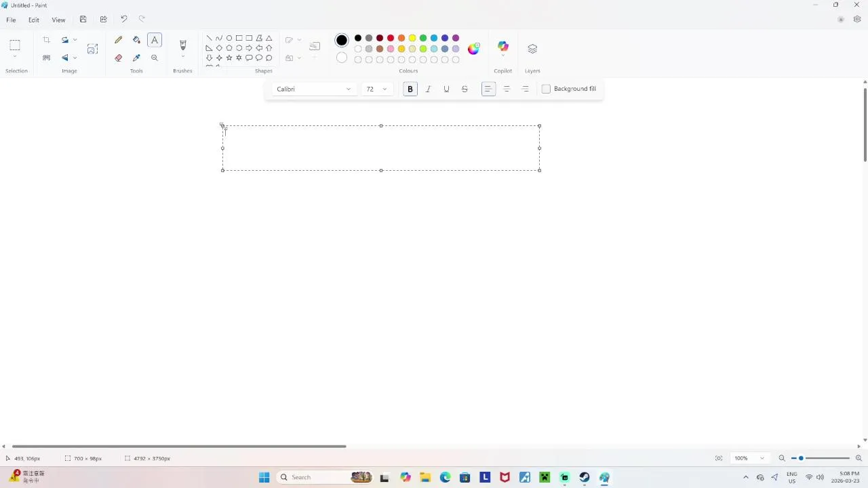Click the zoom out magnifier in status bar
Screen dimensions: 868x488
(x=782, y=458)
